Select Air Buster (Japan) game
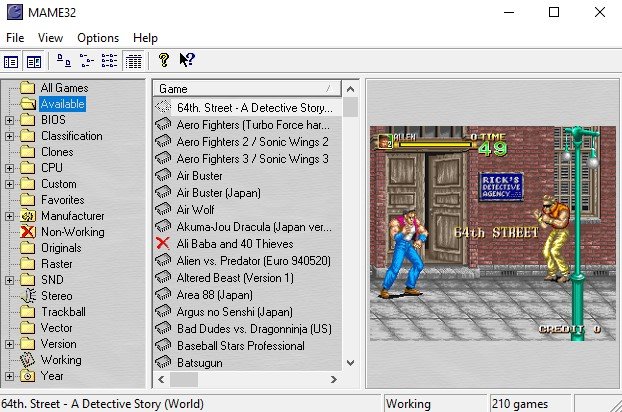Viewport: 622px width, 412px height. (x=219, y=193)
